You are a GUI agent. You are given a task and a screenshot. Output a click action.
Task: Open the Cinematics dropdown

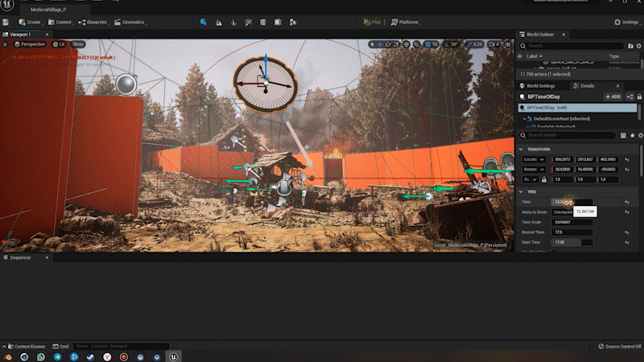(130, 23)
